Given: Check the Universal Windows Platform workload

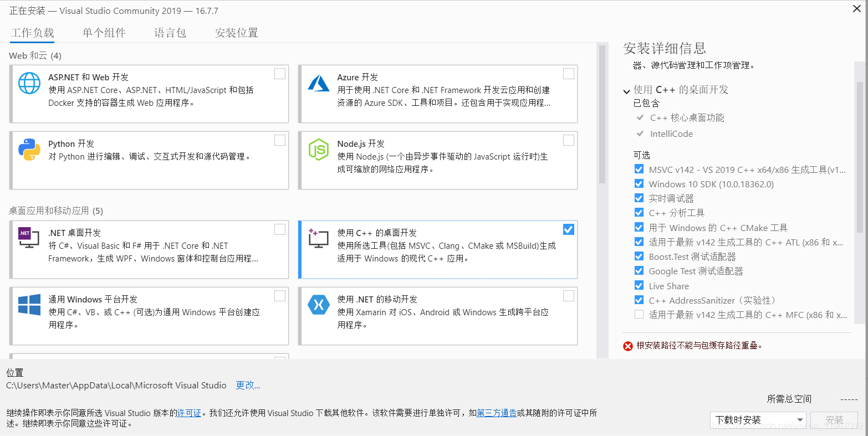Looking at the screenshot, I should (280, 296).
